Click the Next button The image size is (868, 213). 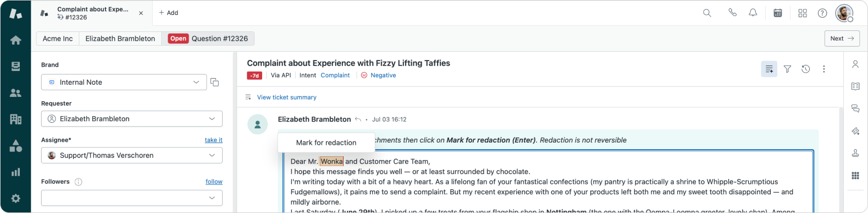[x=842, y=39]
